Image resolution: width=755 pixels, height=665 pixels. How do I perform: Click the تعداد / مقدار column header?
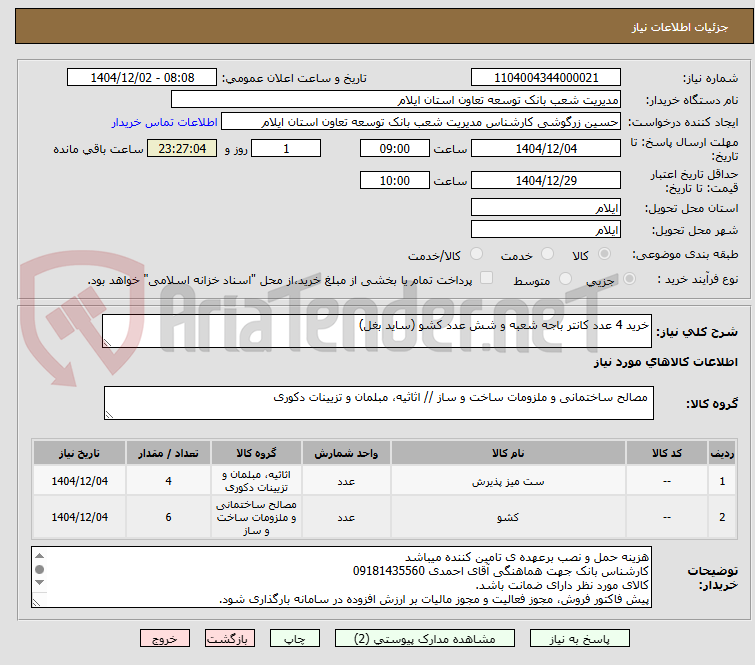(x=168, y=453)
